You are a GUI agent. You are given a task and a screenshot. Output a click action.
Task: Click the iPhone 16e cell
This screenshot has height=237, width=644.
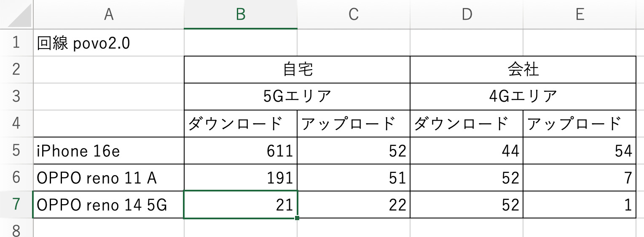click(109, 151)
